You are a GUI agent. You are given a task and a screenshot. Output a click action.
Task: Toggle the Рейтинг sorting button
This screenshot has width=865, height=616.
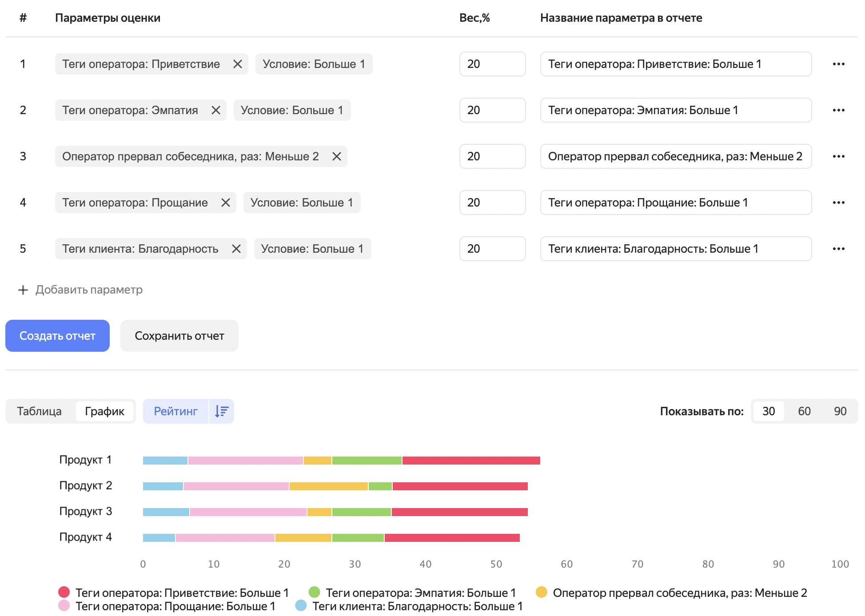175,411
